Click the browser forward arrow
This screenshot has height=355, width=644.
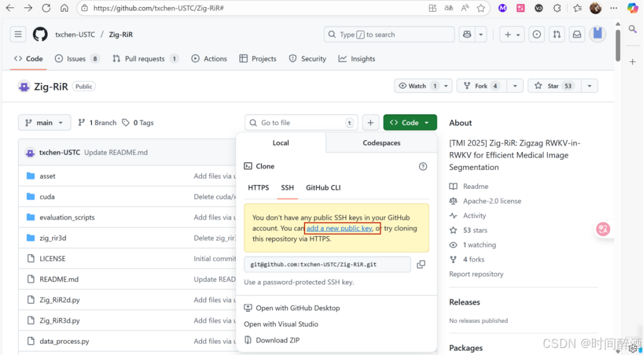pos(28,8)
